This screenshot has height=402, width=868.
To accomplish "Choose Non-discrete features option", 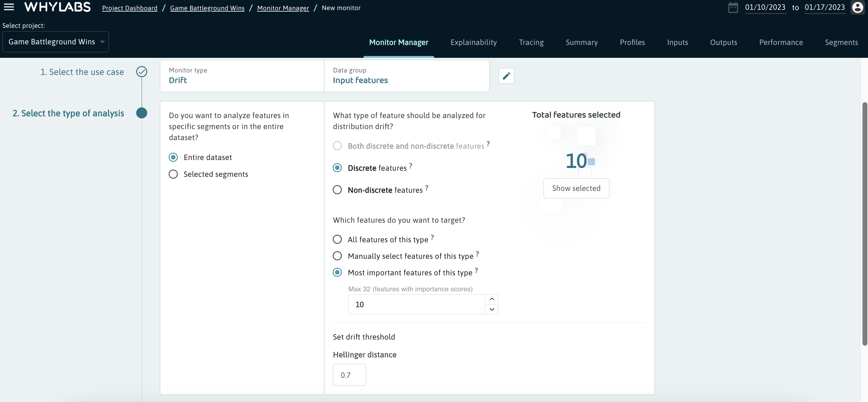I will [337, 190].
